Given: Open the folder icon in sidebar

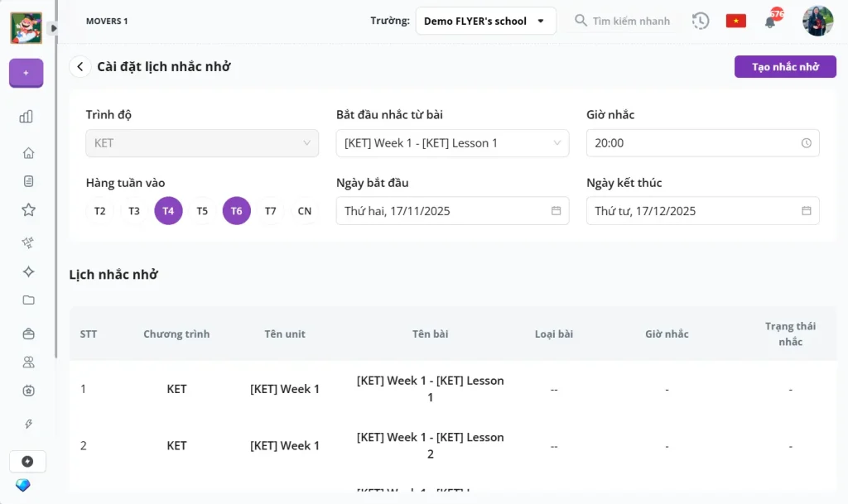Looking at the screenshot, I should coord(28,300).
